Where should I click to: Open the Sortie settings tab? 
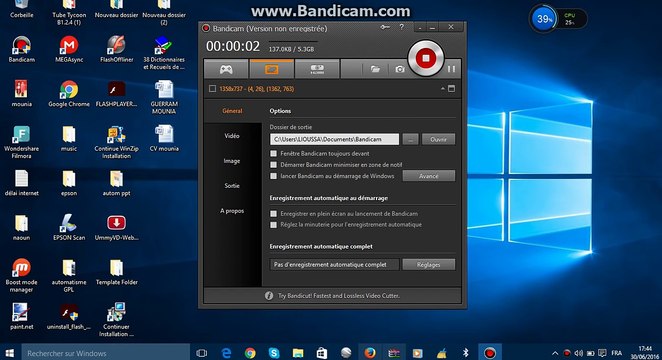tap(232, 186)
